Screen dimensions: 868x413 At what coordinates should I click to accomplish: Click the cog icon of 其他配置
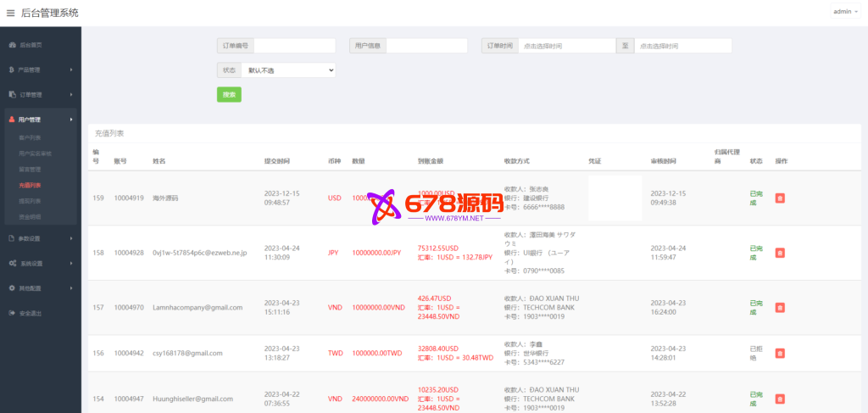pyautogui.click(x=12, y=288)
